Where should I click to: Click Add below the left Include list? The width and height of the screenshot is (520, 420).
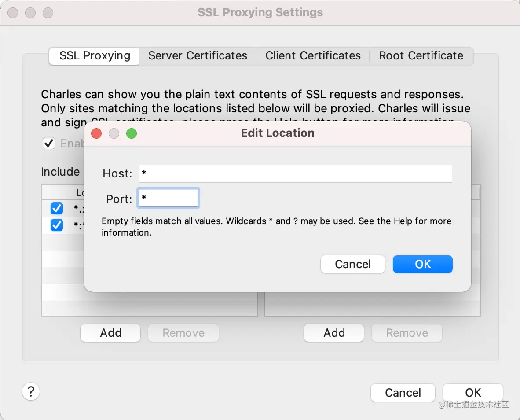110,333
